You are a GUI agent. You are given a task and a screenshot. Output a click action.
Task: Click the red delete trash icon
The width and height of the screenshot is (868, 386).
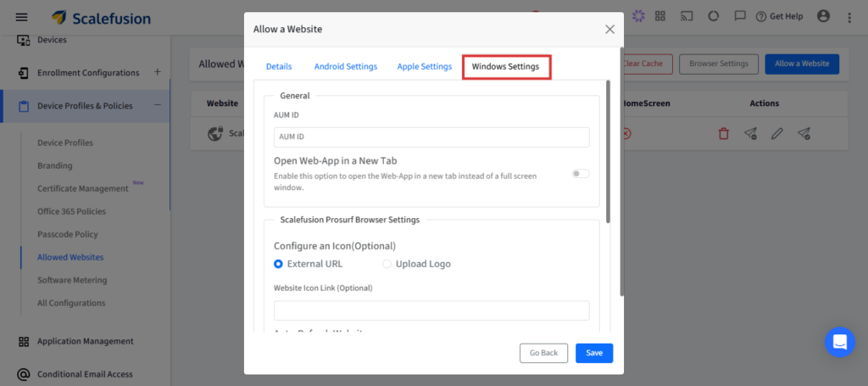coord(724,133)
